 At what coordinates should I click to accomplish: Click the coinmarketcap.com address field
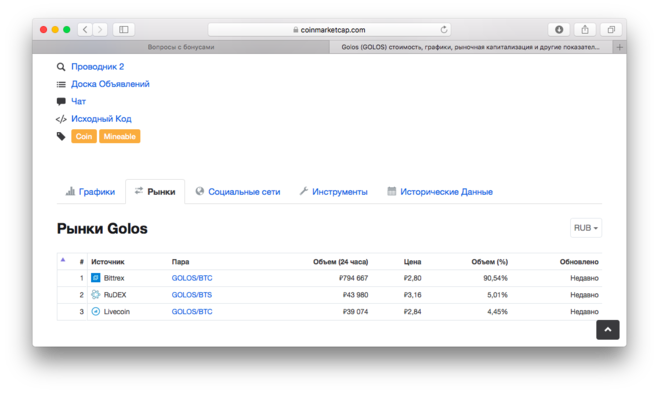click(330, 29)
